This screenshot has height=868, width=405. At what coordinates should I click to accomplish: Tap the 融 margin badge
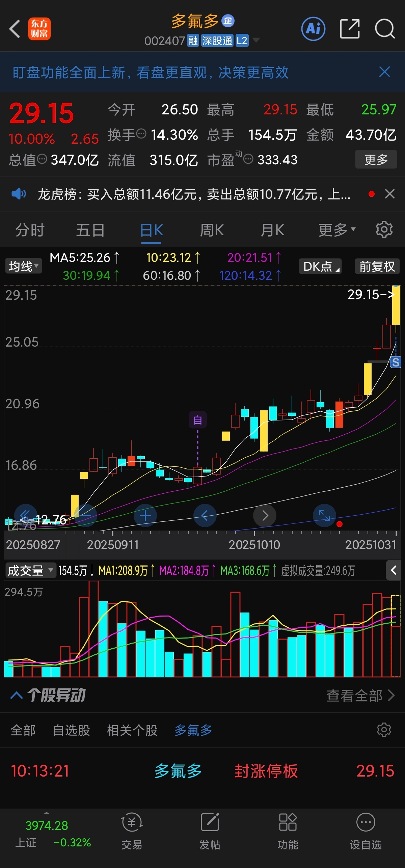pos(193,41)
